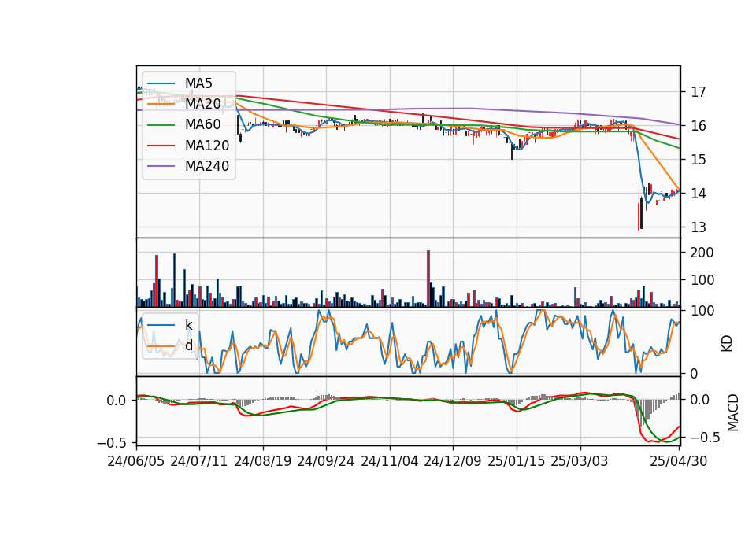Click the tallest volume bar near 24/12/09
The image size is (756, 543).
tap(428, 279)
